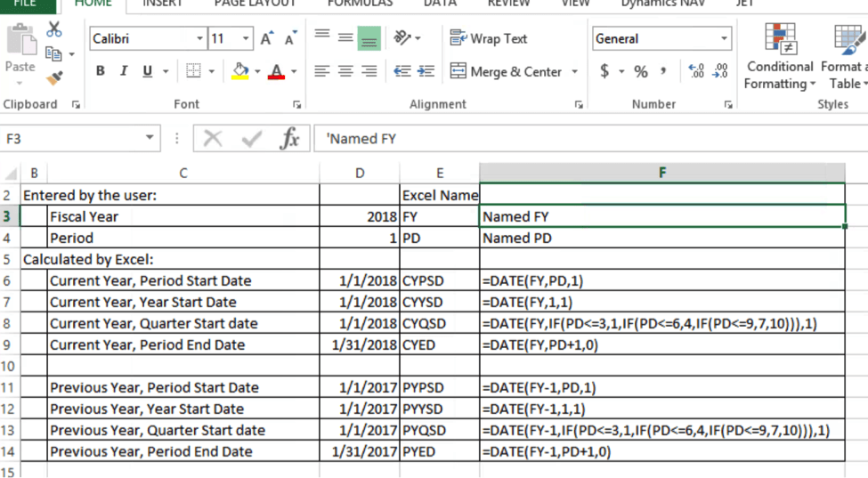
Task: Switch to the INSERT tab
Action: [x=163, y=4]
